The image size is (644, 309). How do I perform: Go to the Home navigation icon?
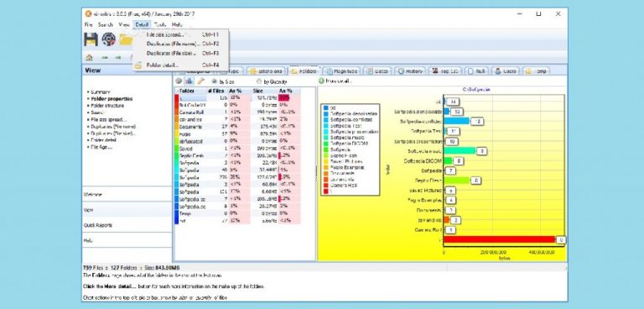pos(89,58)
